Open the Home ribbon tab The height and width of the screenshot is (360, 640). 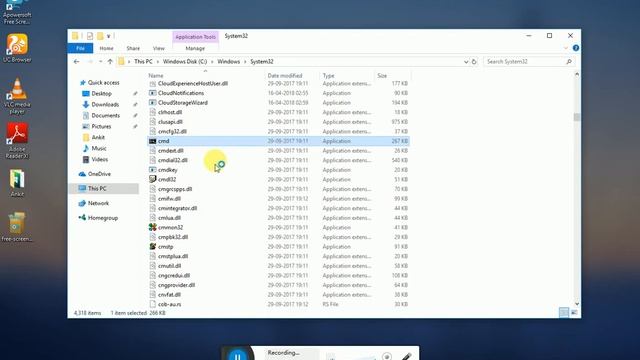[x=107, y=48]
